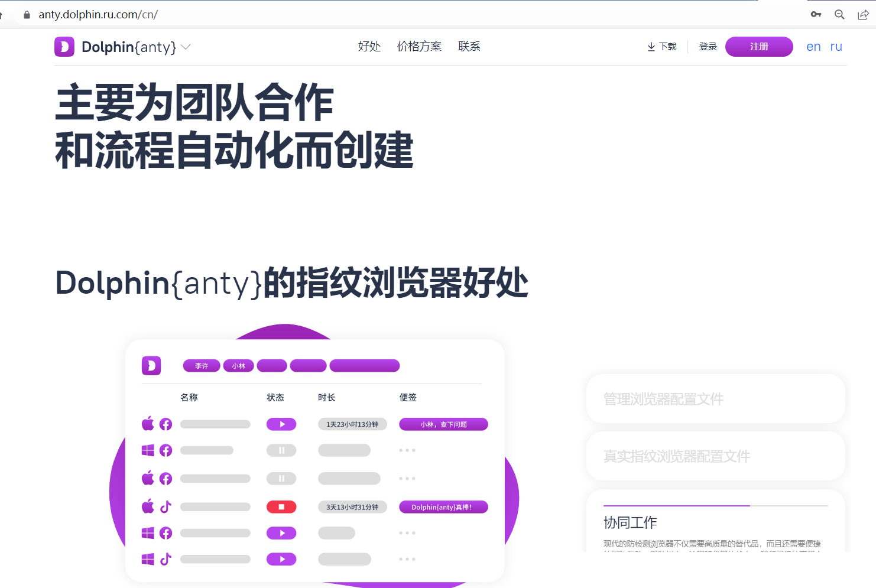The height and width of the screenshot is (588, 876).
Task: Open the 真实指纹浏览器配置文件 card
Action: click(716, 456)
